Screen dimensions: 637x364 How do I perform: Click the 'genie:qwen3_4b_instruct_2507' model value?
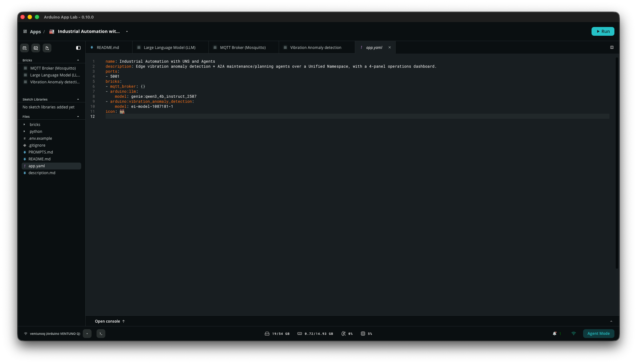coord(164,97)
